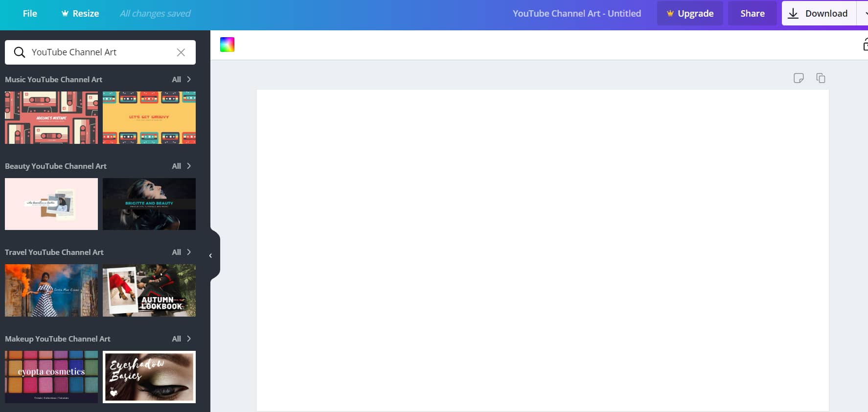Click the Beauty YouTube Channel Art heading
The height and width of the screenshot is (412, 868).
(56, 166)
